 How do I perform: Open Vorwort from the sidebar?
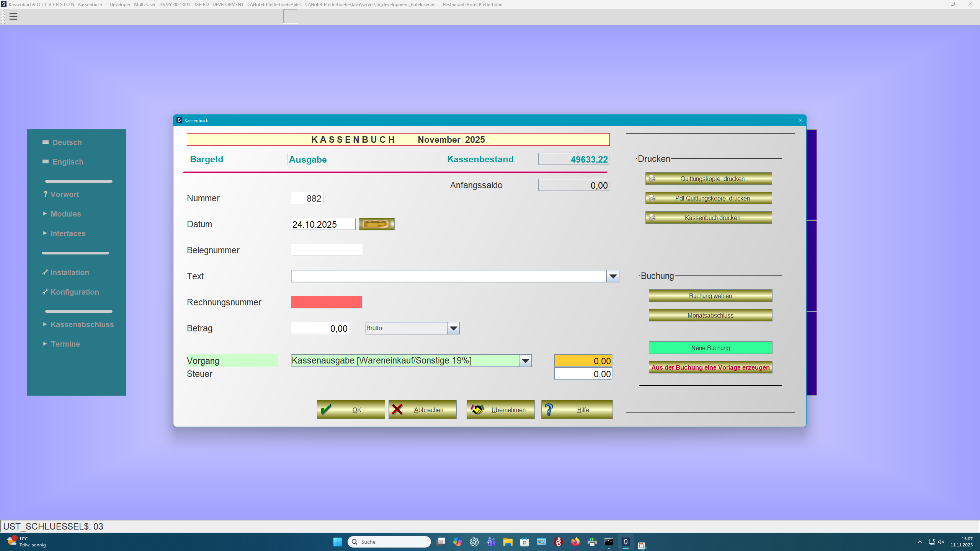pyautogui.click(x=64, y=194)
